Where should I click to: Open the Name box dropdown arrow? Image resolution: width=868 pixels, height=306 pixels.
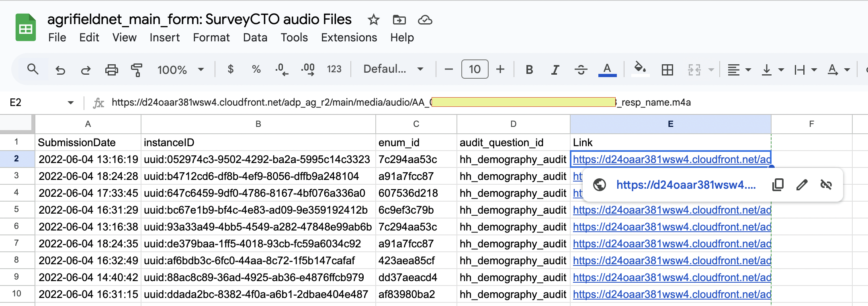[71, 103]
